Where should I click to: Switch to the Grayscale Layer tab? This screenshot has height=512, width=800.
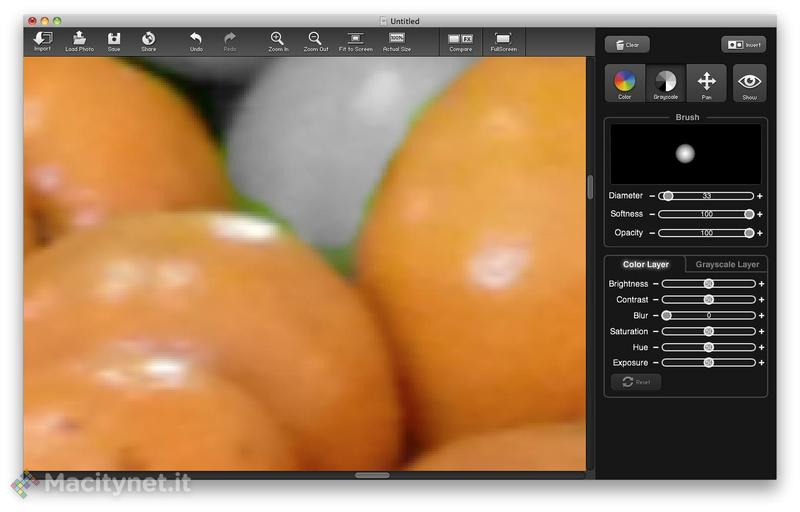pyautogui.click(x=727, y=265)
